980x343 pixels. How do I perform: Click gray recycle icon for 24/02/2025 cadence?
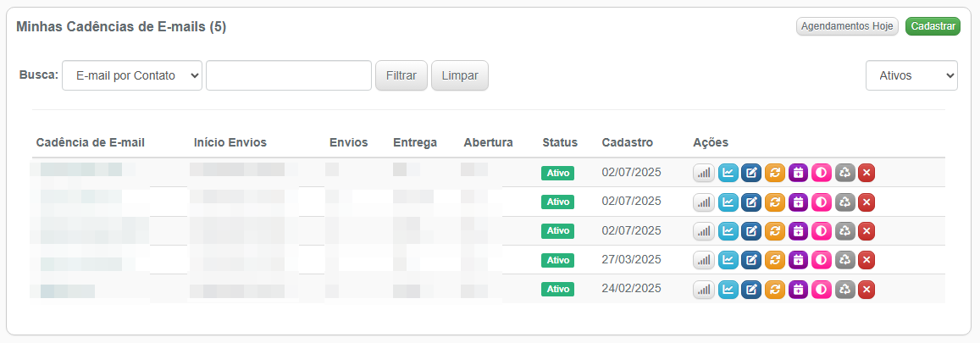coord(844,290)
